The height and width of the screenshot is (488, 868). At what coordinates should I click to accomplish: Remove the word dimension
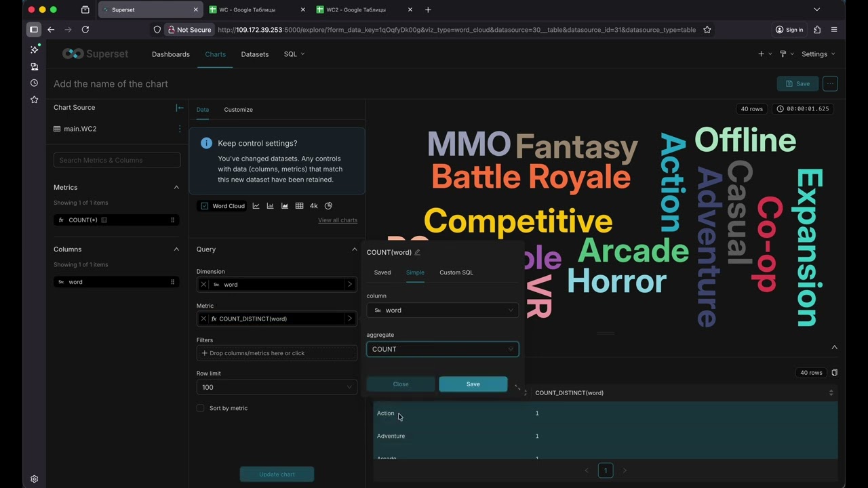pyautogui.click(x=203, y=285)
